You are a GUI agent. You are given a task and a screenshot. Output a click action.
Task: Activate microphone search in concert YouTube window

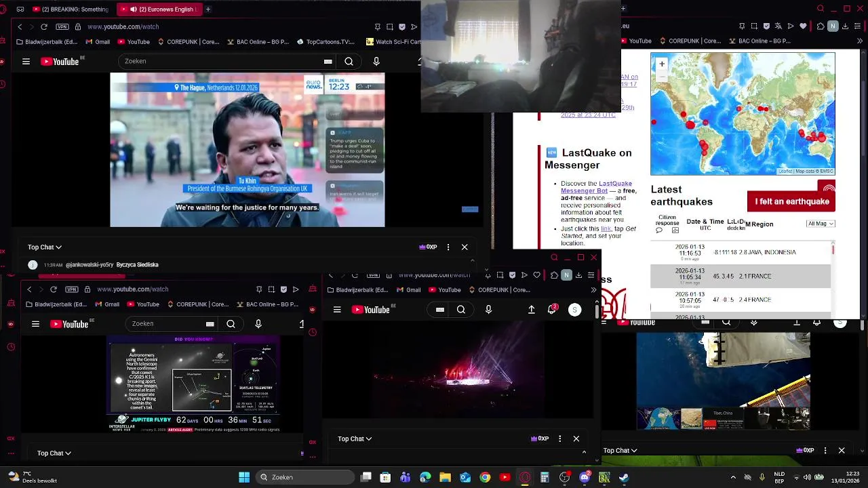[488, 310]
